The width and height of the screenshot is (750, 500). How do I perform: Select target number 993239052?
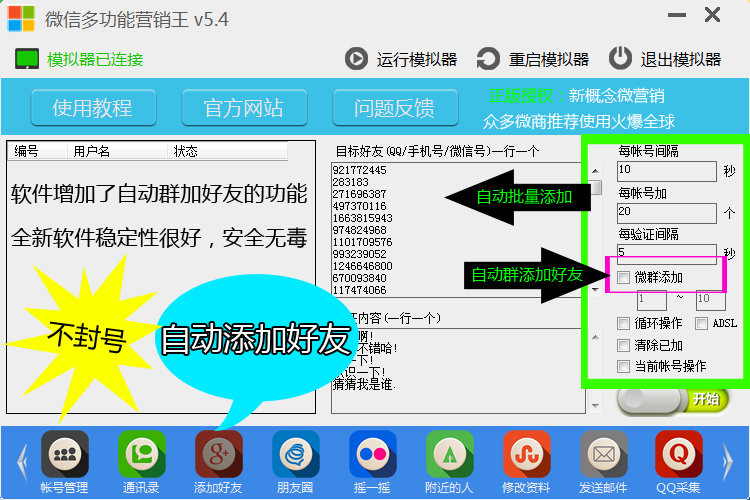(x=360, y=254)
